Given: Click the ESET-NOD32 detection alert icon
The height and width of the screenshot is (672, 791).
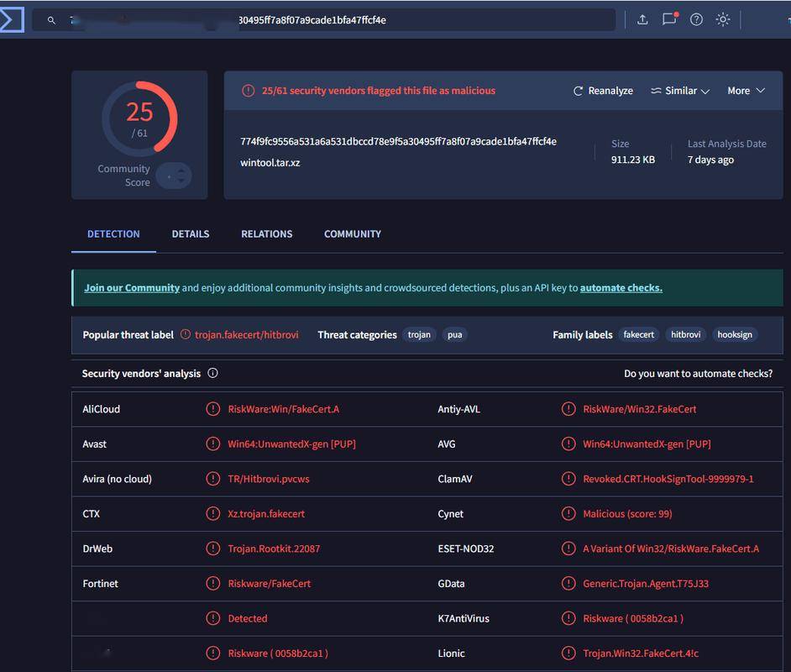Looking at the screenshot, I should (568, 549).
